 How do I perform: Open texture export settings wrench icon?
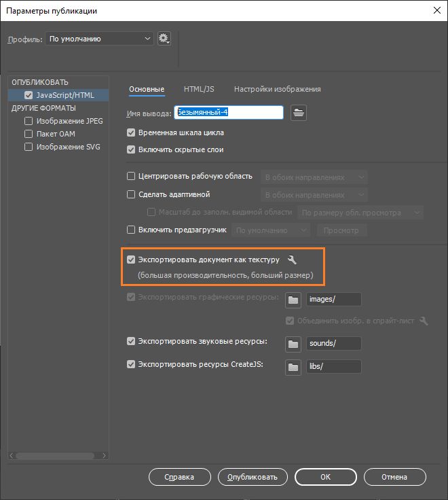292,260
